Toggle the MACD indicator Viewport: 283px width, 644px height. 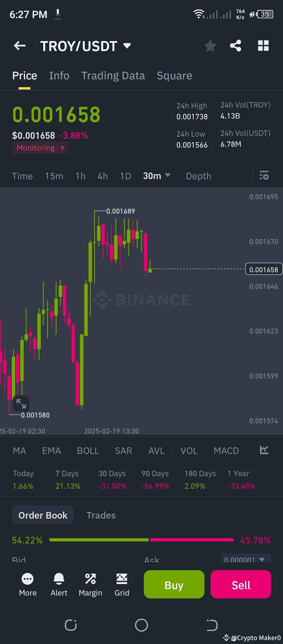point(226,450)
